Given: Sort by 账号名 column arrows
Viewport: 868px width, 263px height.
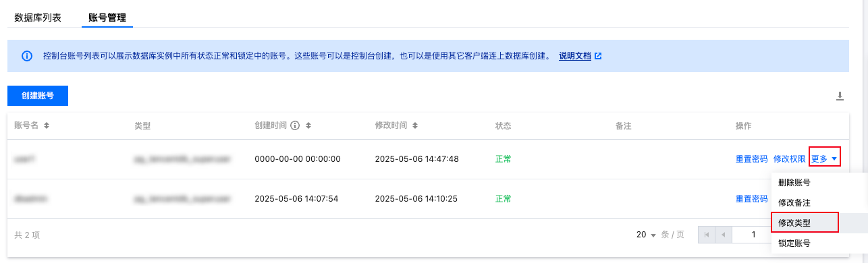Looking at the screenshot, I should click(x=47, y=126).
